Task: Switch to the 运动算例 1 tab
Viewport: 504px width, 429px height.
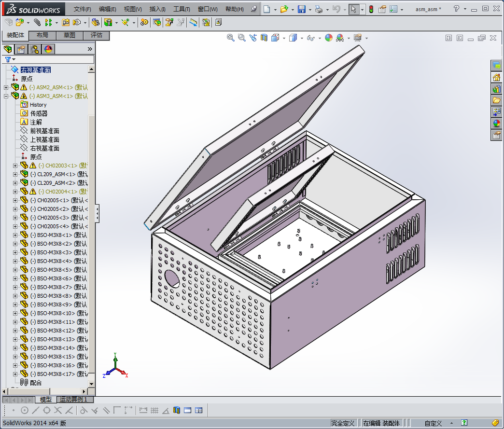Action: pos(75,400)
